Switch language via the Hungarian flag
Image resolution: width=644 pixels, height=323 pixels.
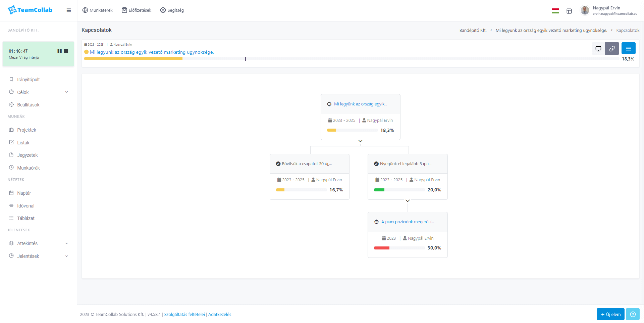[555, 11]
